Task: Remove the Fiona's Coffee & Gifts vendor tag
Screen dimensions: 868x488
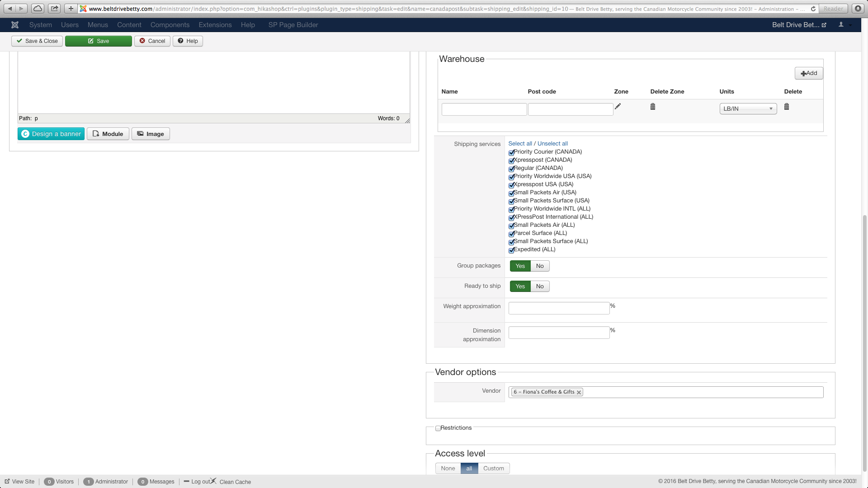Action: (579, 392)
